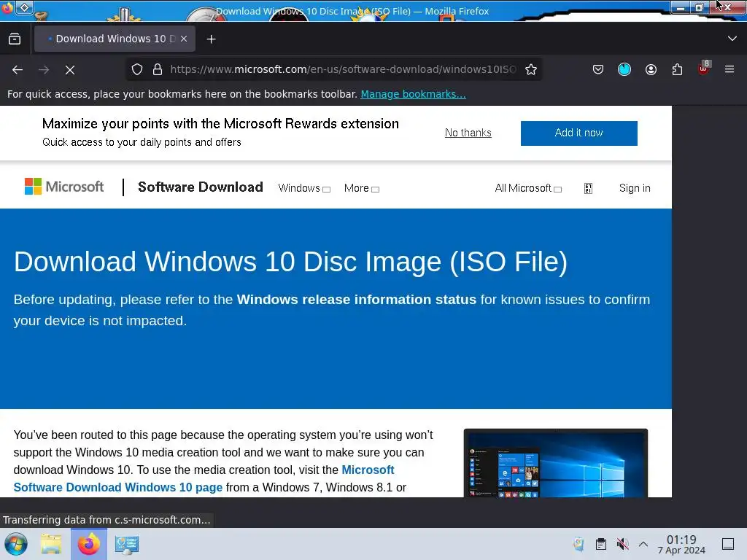Click the tray icon left of clipboard

click(x=578, y=544)
